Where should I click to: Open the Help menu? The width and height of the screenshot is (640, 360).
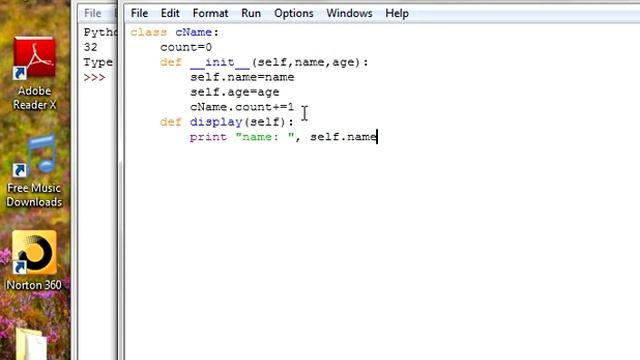point(397,13)
